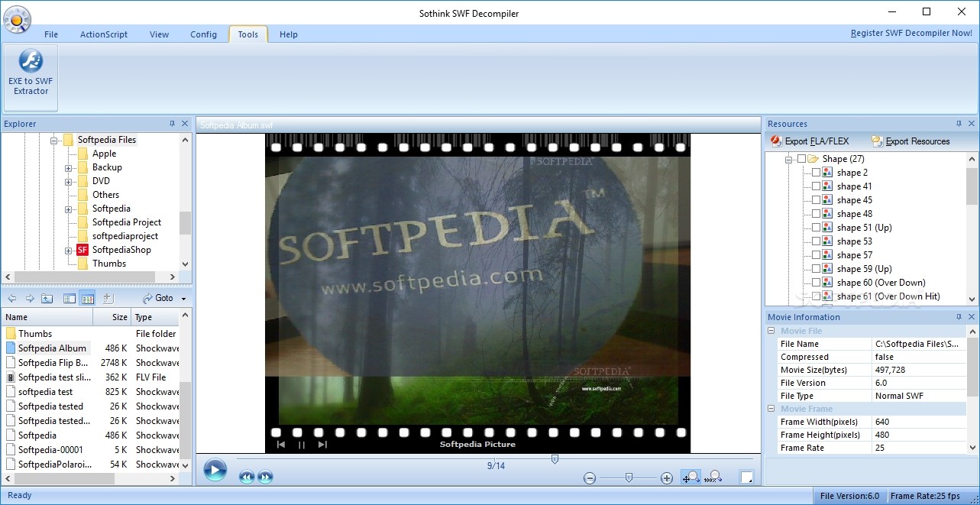Click the zoom in plus icon
This screenshot has height=505, width=980.
[667, 478]
